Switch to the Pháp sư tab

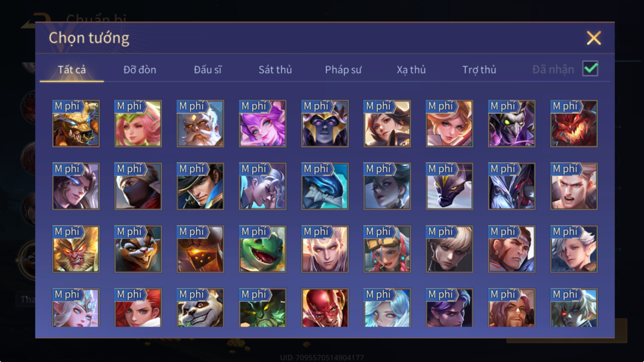(x=343, y=70)
